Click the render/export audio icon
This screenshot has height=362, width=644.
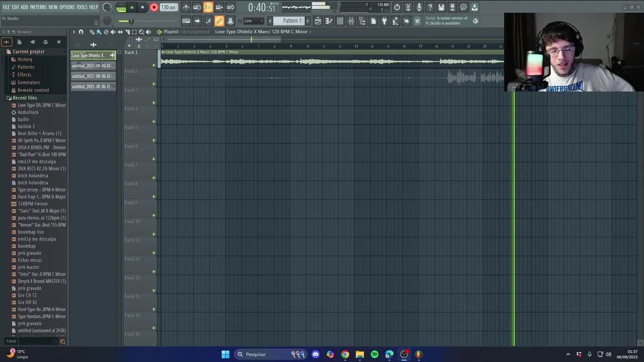(452, 7)
